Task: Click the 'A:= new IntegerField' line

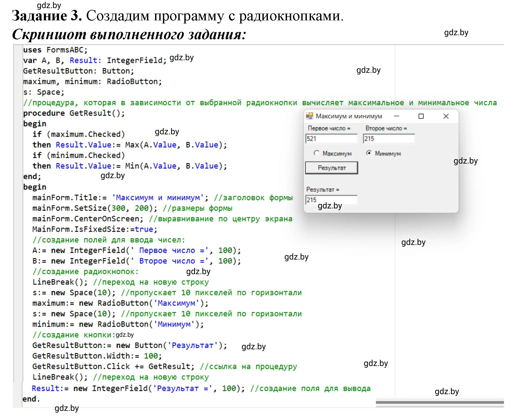Action: (x=137, y=250)
